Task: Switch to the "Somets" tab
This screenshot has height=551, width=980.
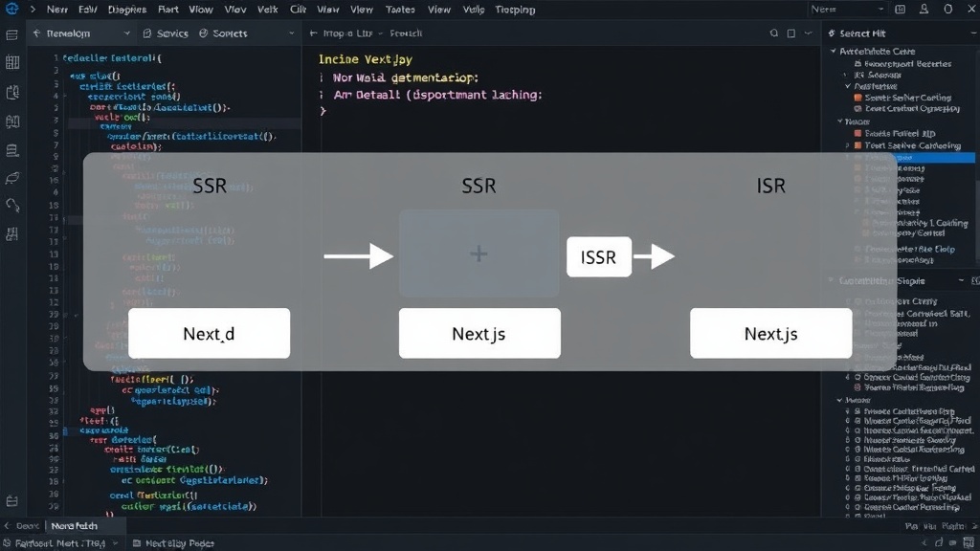Action: tap(223, 33)
